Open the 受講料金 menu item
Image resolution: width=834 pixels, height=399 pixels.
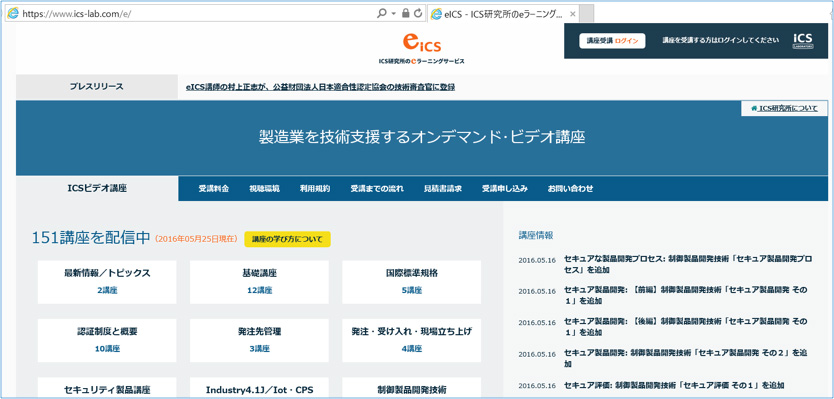[214, 188]
